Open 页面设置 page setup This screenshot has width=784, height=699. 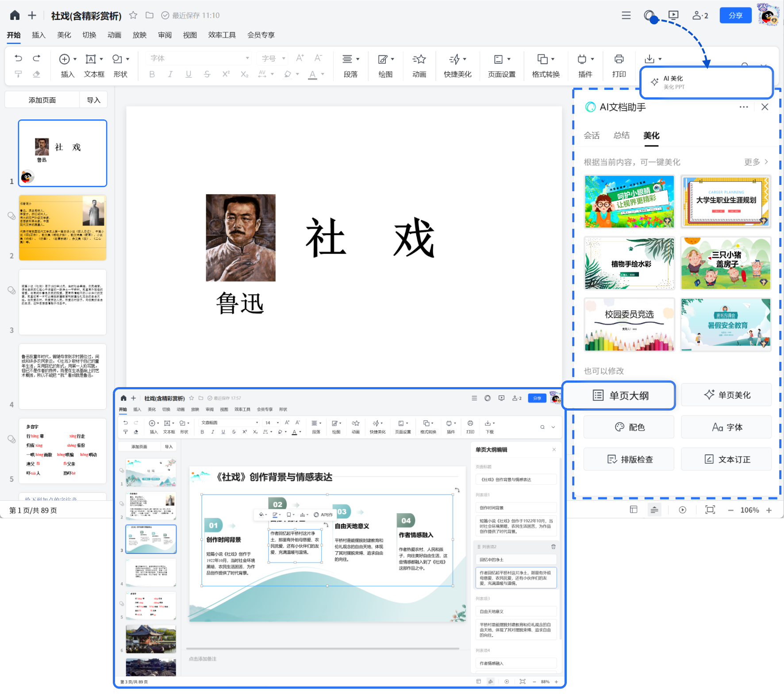pos(501,65)
